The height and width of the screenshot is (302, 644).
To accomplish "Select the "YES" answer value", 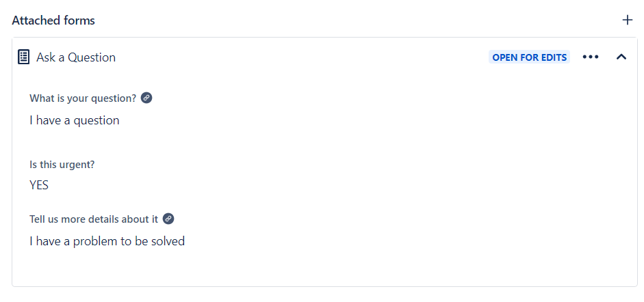I will click(x=39, y=185).
